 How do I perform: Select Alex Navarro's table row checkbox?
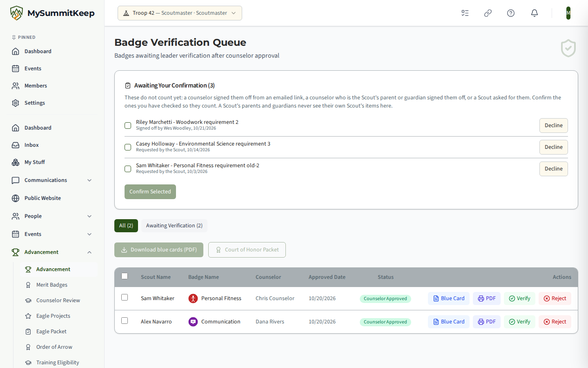(125, 321)
